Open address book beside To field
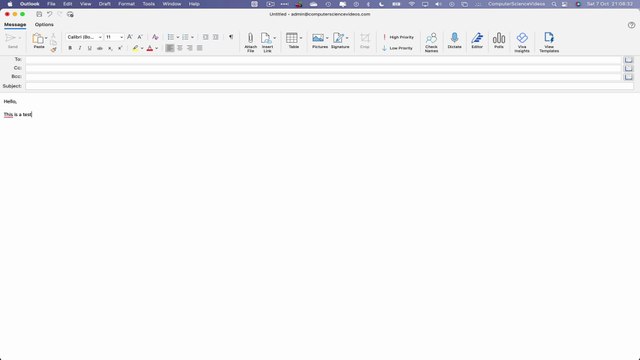This screenshot has width=640, height=360. pos(628,60)
